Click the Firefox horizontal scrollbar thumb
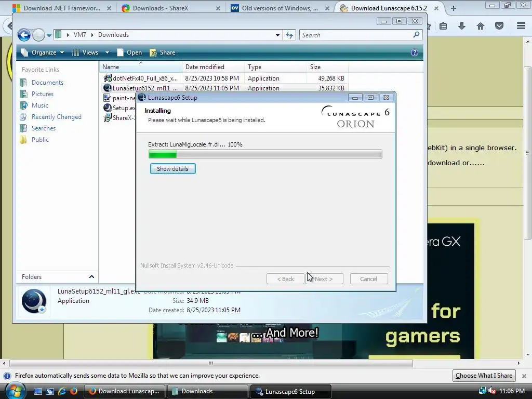This screenshot has height=399, width=532. point(211,363)
